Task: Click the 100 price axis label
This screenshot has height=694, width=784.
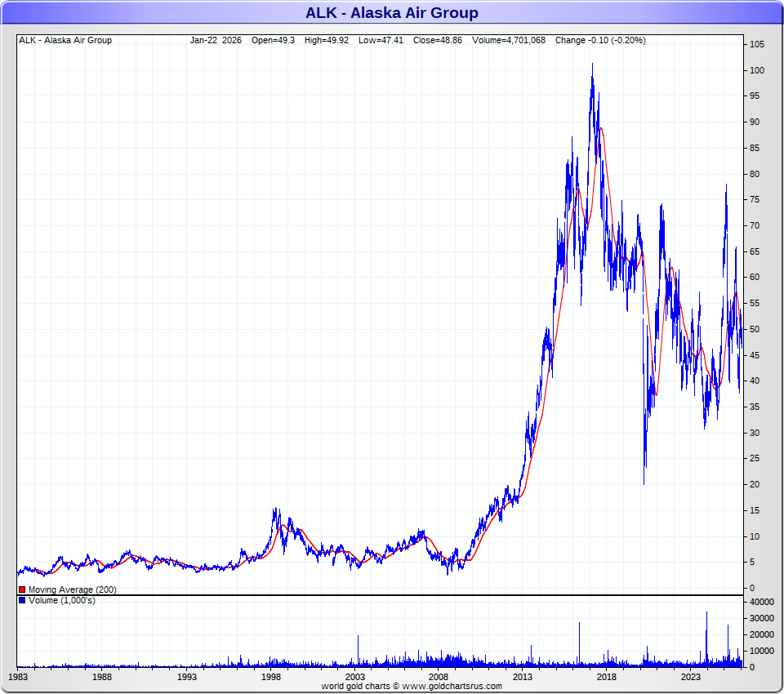Action: coord(757,70)
